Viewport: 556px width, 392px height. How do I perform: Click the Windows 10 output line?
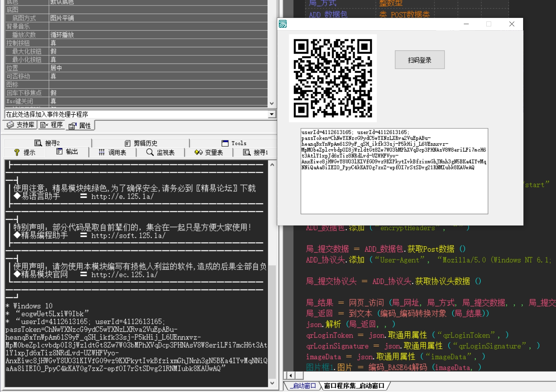pyautogui.click(x=29, y=306)
